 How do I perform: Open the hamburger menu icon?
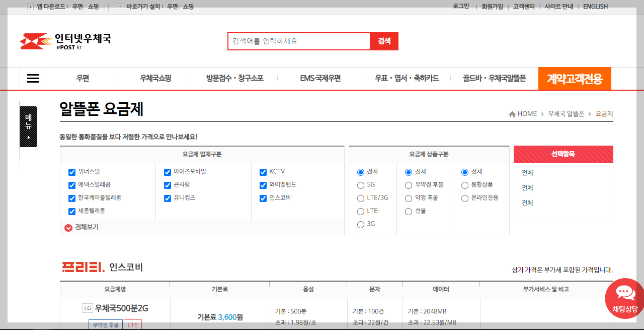(32, 78)
